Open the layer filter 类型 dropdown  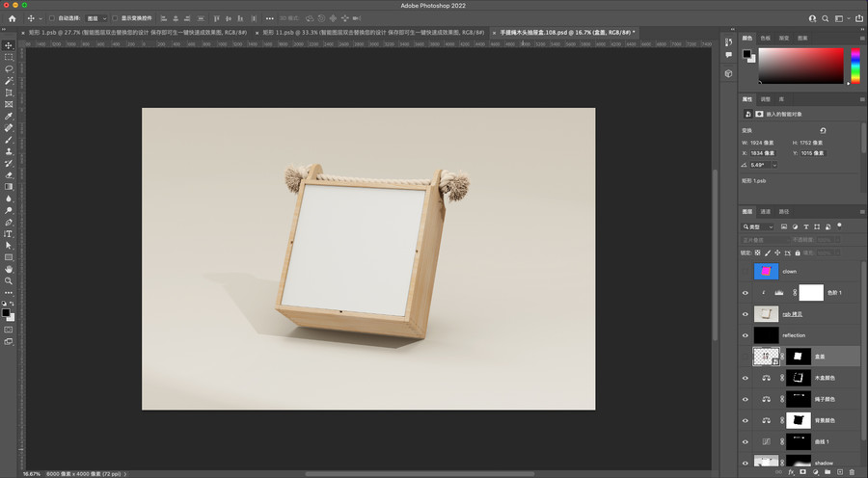pyautogui.click(x=758, y=226)
